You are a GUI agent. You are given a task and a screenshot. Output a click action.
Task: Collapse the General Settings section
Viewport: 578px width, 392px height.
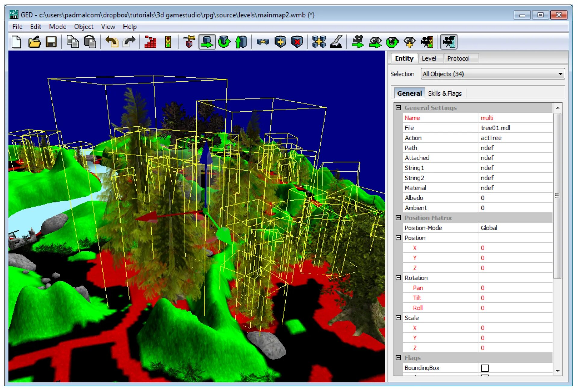[x=398, y=108]
